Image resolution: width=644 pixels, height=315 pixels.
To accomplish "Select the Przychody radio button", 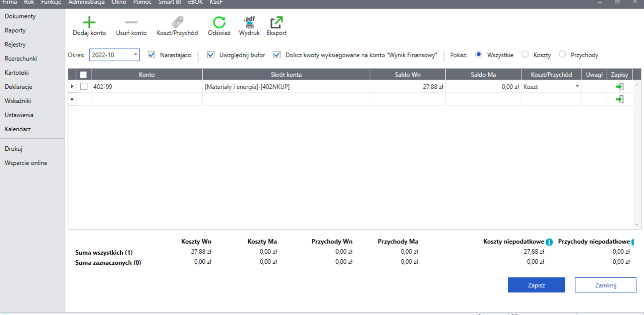I will [562, 54].
